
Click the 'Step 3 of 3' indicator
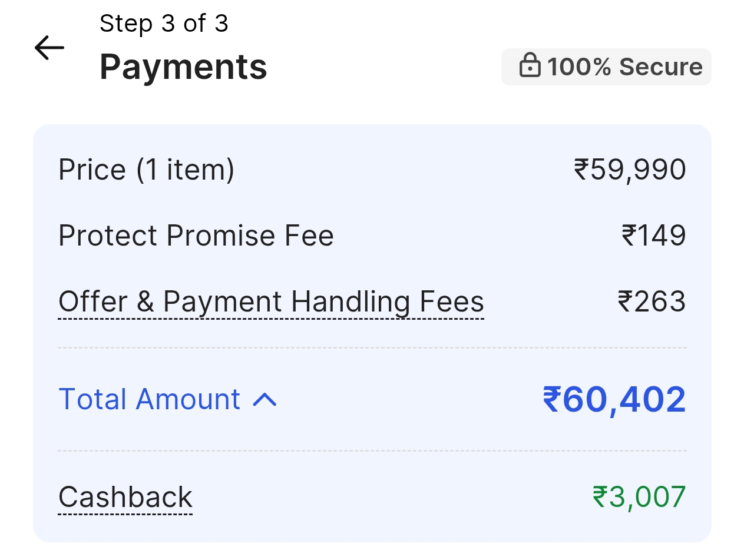point(164,24)
